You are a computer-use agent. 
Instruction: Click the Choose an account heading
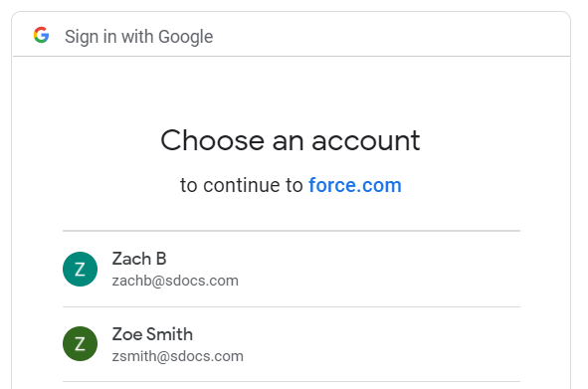point(291,140)
